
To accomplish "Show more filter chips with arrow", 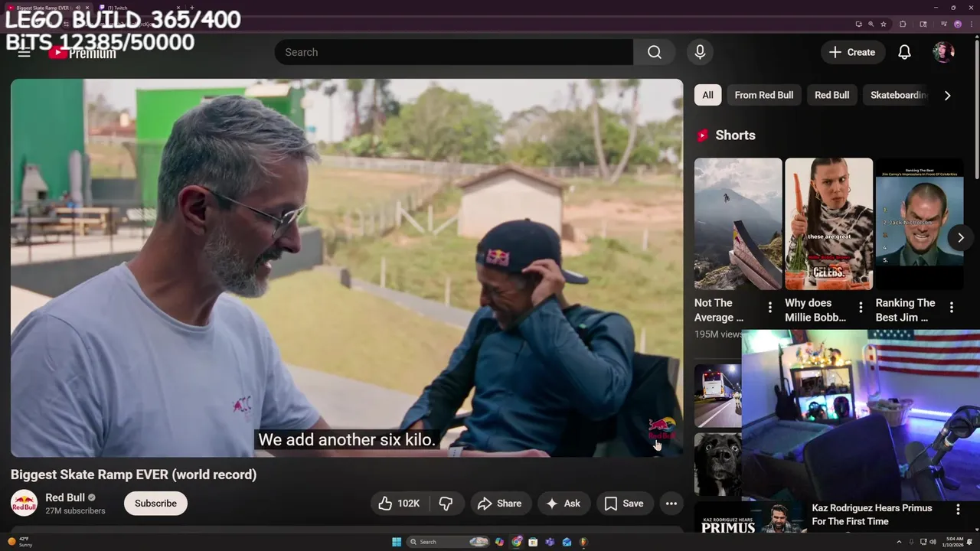I will click(x=947, y=95).
